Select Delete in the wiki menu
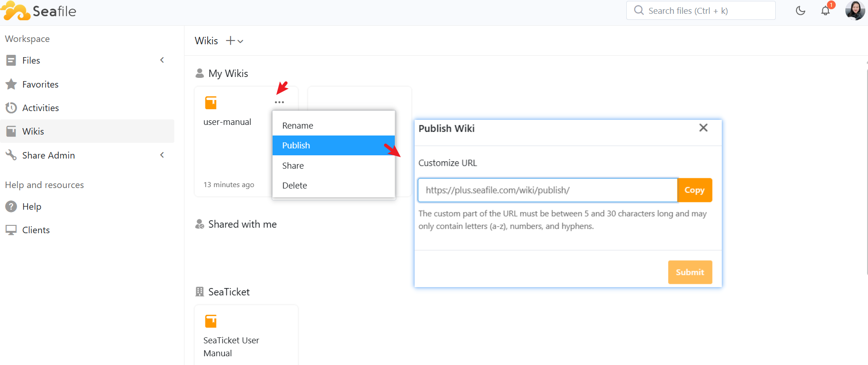The image size is (868, 365). 294,185
